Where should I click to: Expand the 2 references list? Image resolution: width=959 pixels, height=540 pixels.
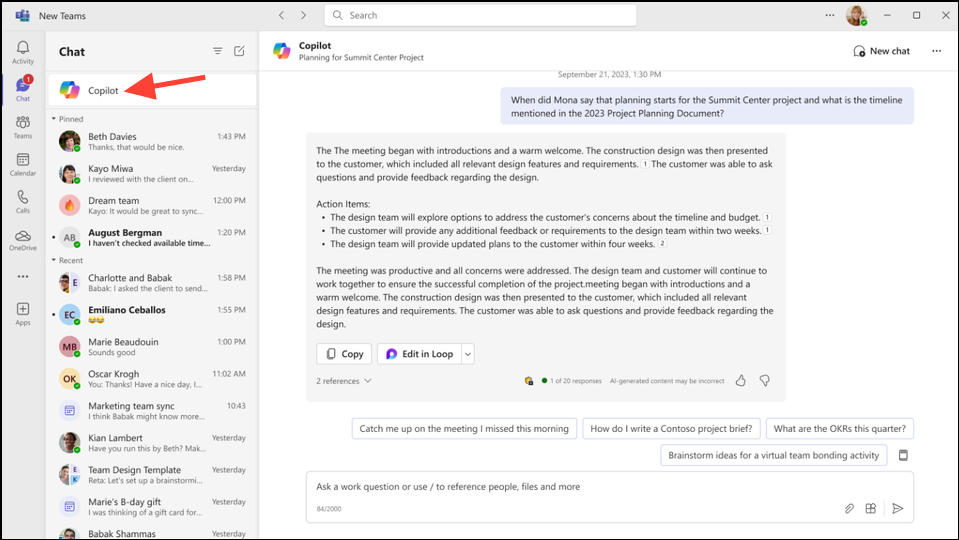(x=344, y=381)
